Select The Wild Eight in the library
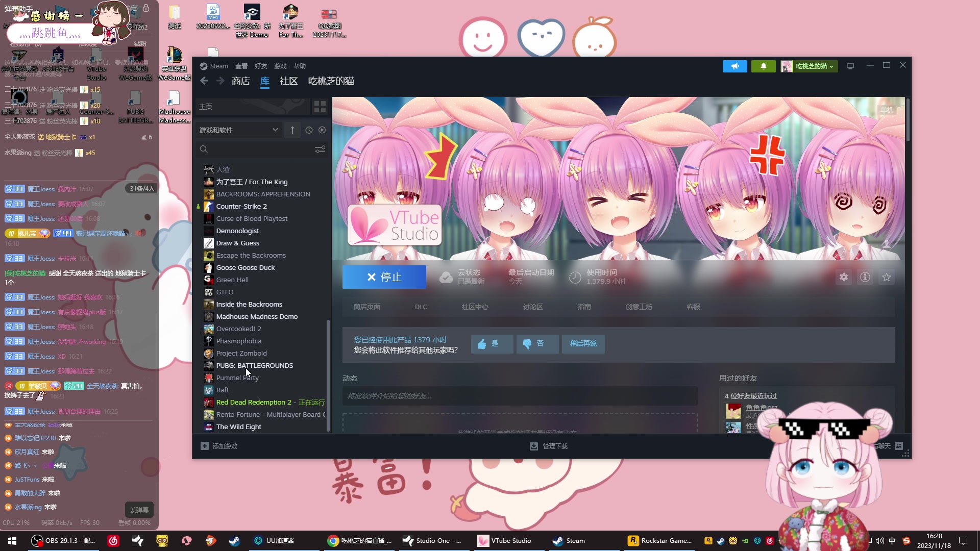980x551 pixels. tap(239, 427)
